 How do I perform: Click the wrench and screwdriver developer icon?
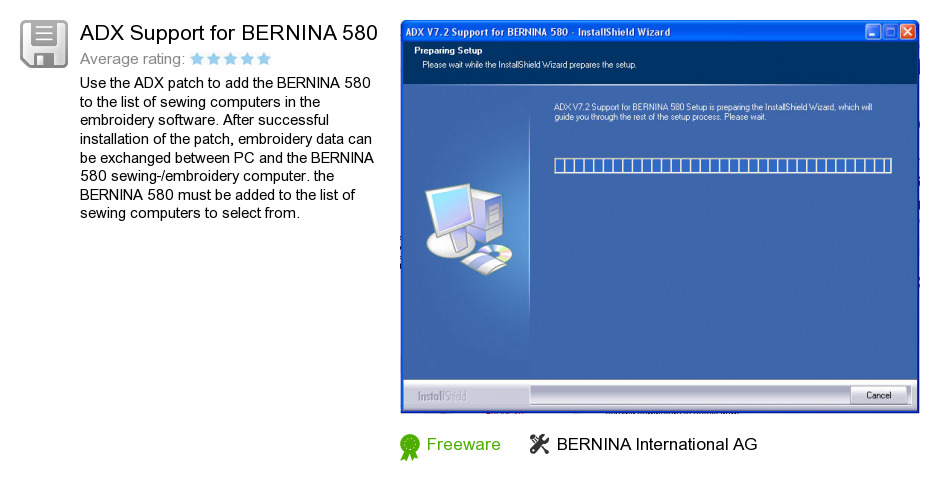539,444
